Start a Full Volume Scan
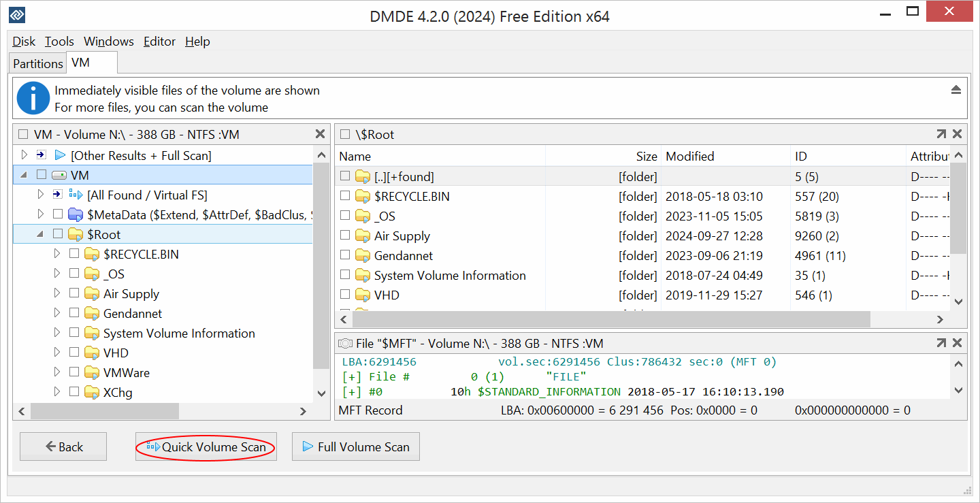Viewport: 980px width, 503px height. click(x=356, y=447)
